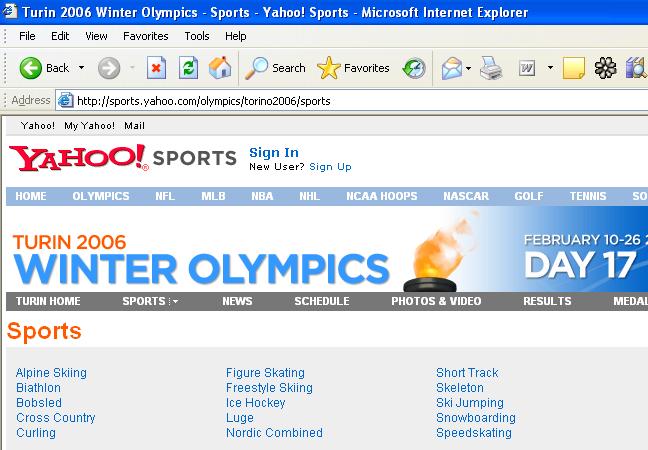This screenshot has height=450, width=648.
Task: Open the Luge link
Action: pyautogui.click(x=240, y=418)
